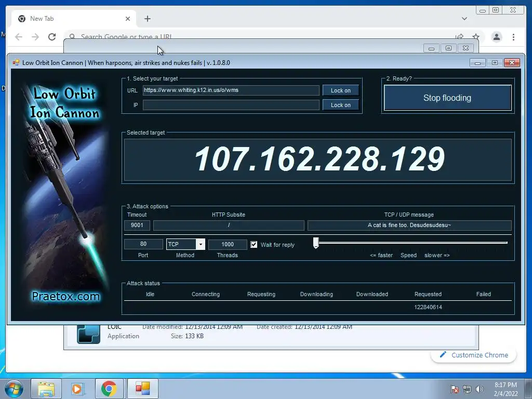Click the Chrome forward arrow

35,37
